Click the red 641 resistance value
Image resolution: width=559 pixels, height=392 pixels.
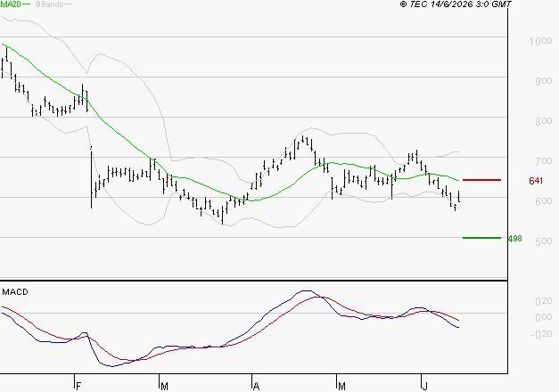coord(536,181)
